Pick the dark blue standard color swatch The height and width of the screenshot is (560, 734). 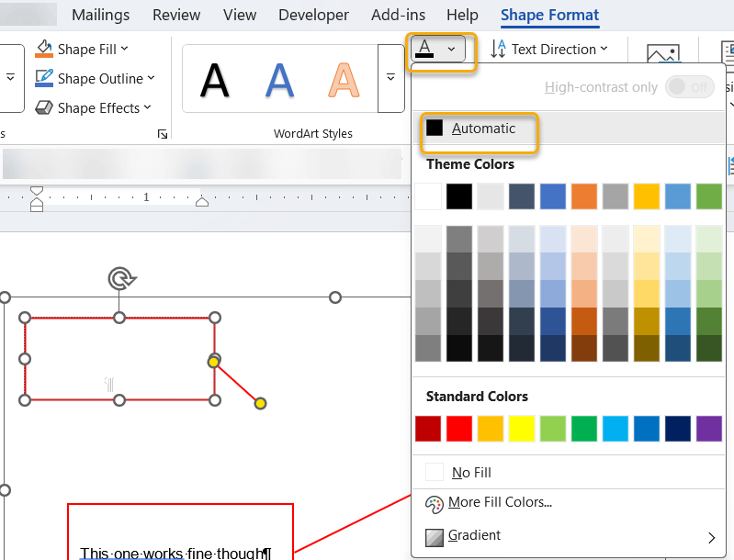[678, 429]
